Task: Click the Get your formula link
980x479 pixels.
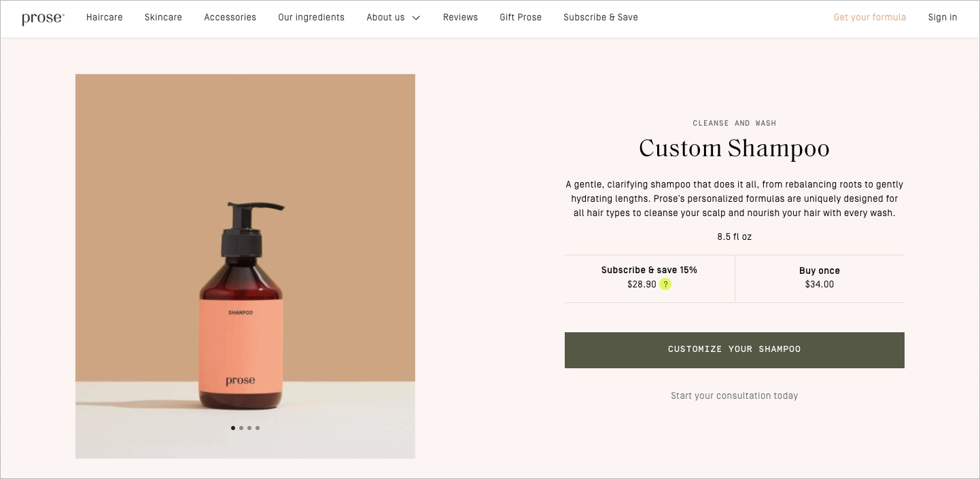Action: pos(870,18)
